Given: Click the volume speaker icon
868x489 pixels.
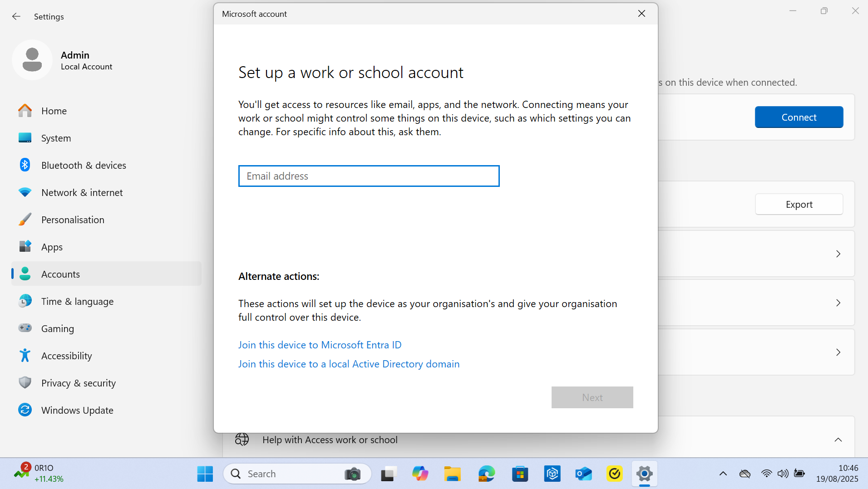Looking at the screenshot, I should (x=783, y=474).
